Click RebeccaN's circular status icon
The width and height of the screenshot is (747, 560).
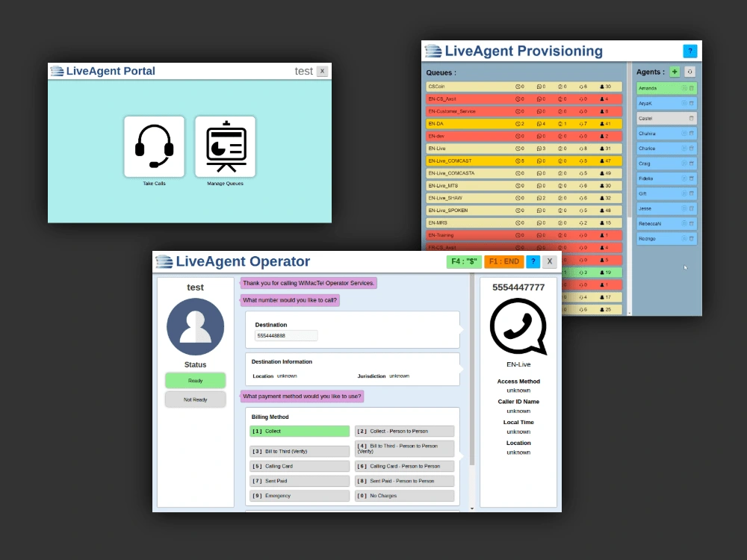[x=684, y=223]
